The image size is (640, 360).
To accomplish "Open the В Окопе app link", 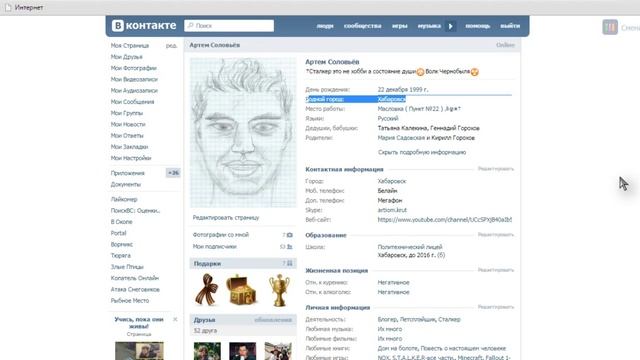I will 121,222.
